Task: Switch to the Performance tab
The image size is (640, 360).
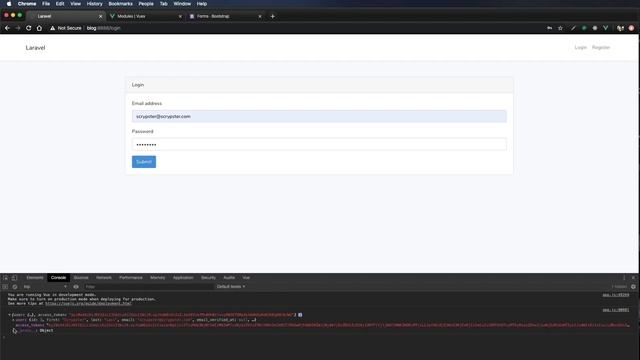Action: click(x=131, y=278)
